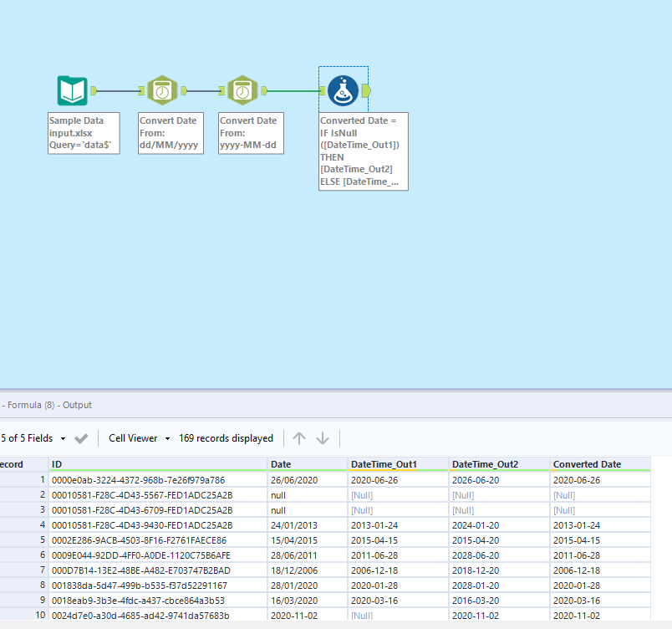Click the up arrow to go to previous record

tap(299, 438)
